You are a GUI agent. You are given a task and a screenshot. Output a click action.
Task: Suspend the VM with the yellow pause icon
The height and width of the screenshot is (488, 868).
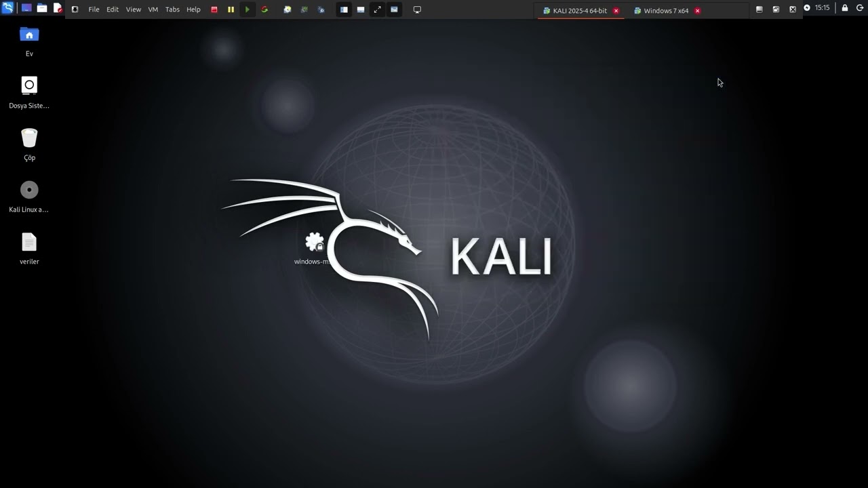(x=231, y=9)
